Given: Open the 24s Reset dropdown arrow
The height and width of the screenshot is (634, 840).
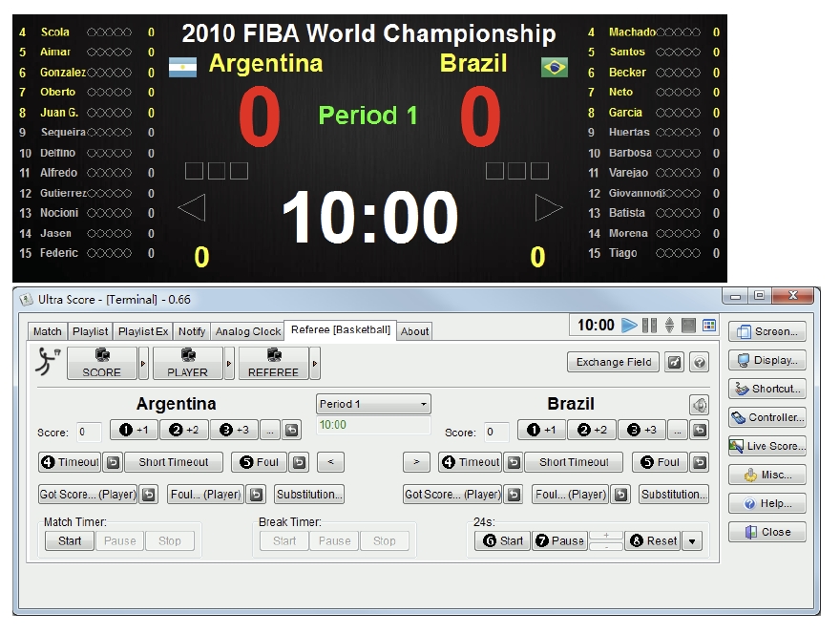Looking at the screenshot, I should tap(692, 541).
